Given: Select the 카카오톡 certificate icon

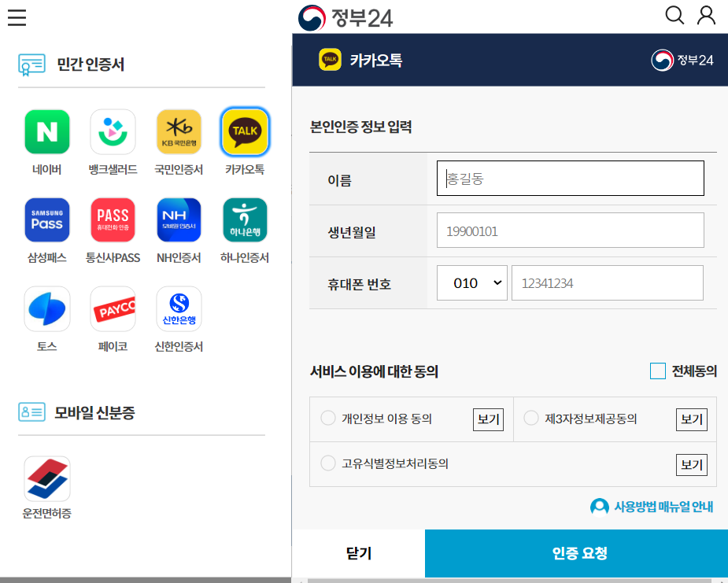Looking at the screenshot, I should [245, 132].
